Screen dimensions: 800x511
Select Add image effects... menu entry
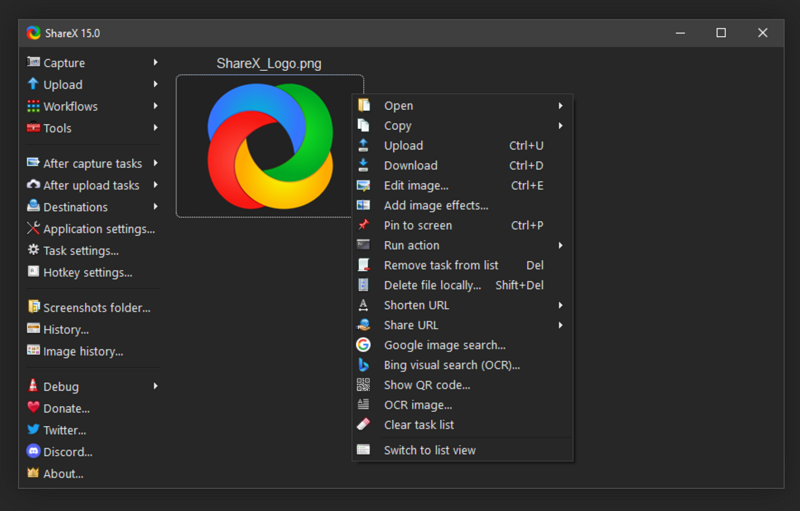pos(462,205)
